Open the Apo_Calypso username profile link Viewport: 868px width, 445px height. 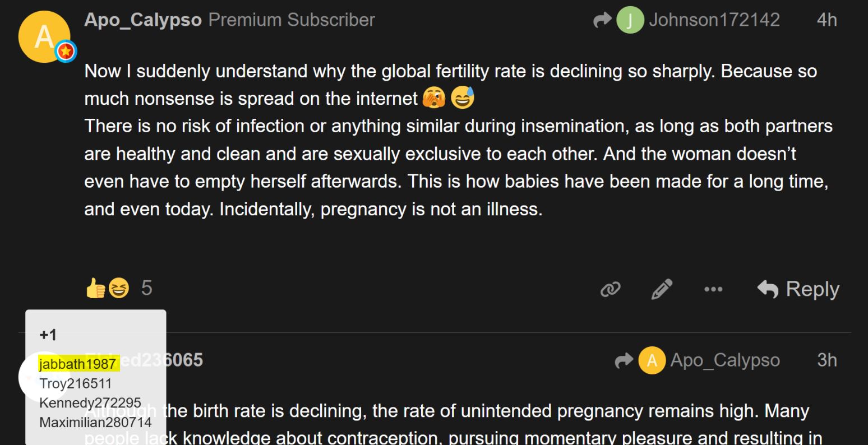click(142, 20)
